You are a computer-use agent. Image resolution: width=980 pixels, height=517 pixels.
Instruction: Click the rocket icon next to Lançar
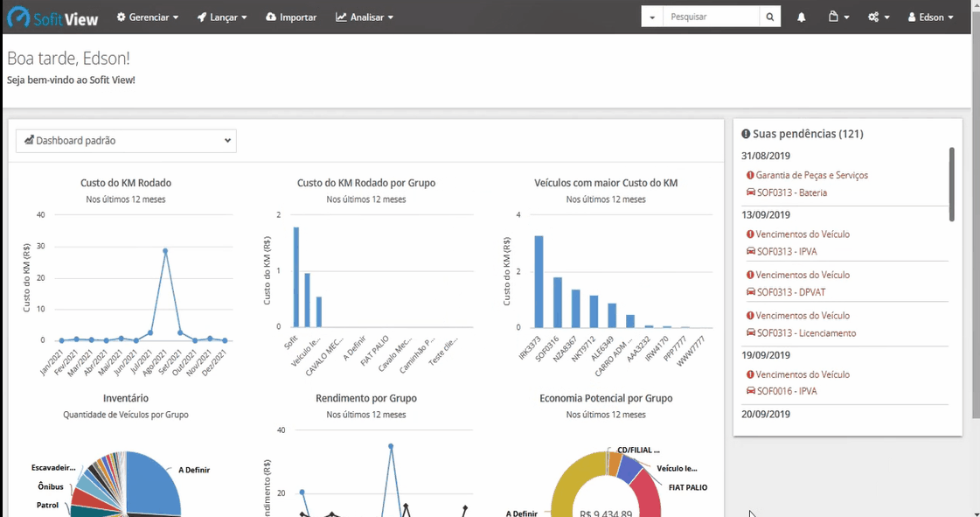[x=202, y=17]
